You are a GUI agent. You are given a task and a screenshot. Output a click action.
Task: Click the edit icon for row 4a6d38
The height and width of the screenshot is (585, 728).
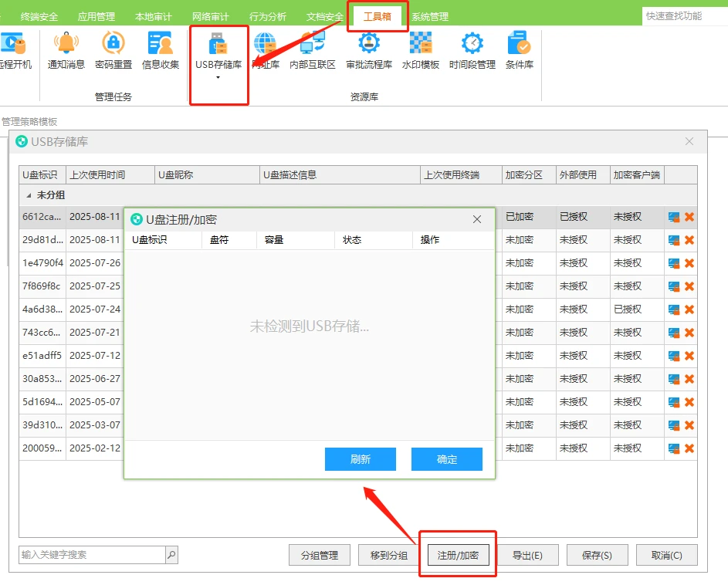tap(674, 309)
